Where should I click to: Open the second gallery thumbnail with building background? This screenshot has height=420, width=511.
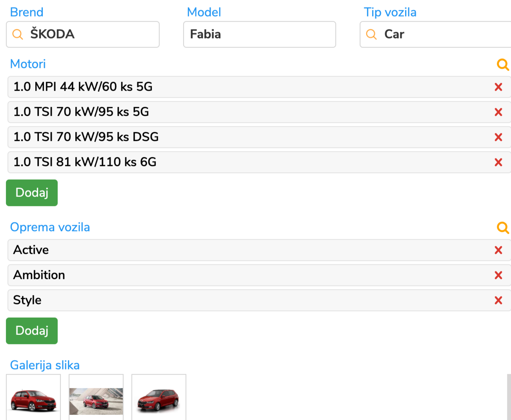pyautogui.click(x=96, y=397)
